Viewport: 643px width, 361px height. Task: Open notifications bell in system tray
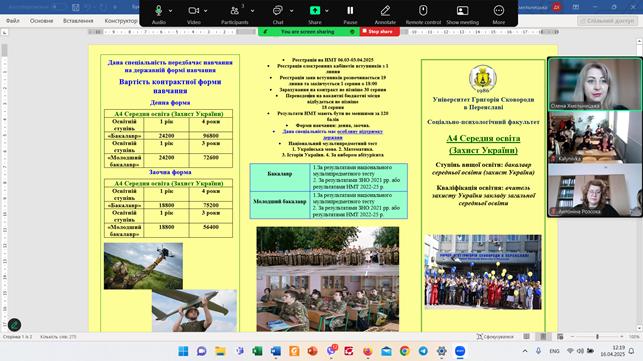click(x=632, y=351)
